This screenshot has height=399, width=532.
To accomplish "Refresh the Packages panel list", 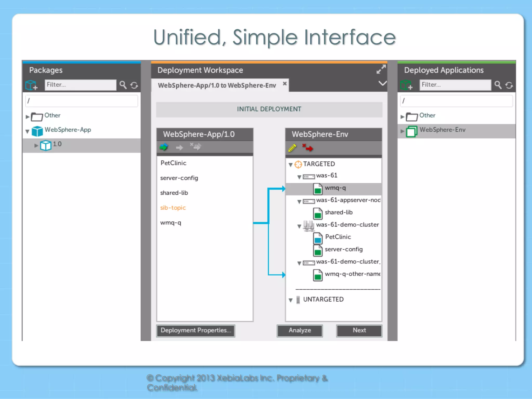I will (x=134, y=85).
